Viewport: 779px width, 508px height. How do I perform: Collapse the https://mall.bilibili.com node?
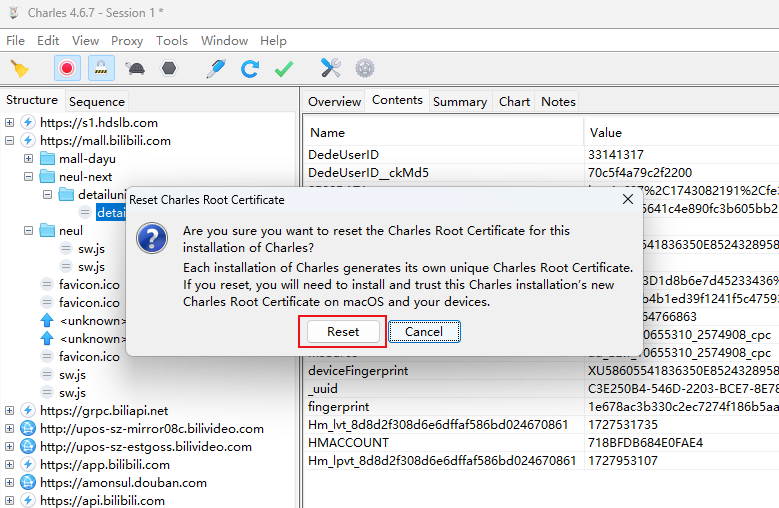coord(9,141)
